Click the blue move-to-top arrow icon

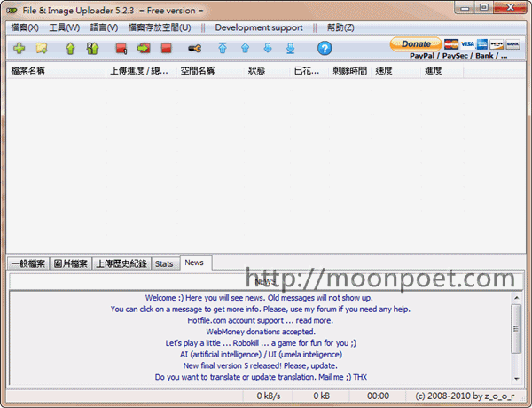[223, 48]
